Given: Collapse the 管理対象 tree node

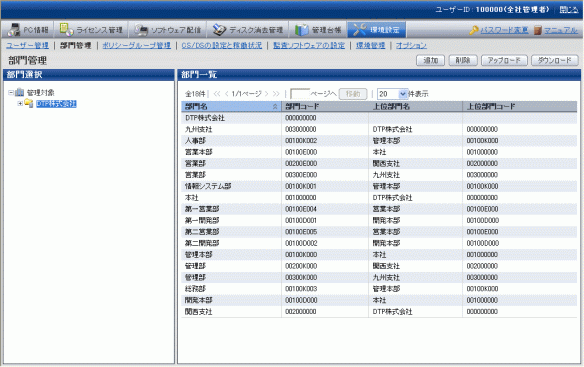Looking at the screenshot, I should tap(11, 92).
